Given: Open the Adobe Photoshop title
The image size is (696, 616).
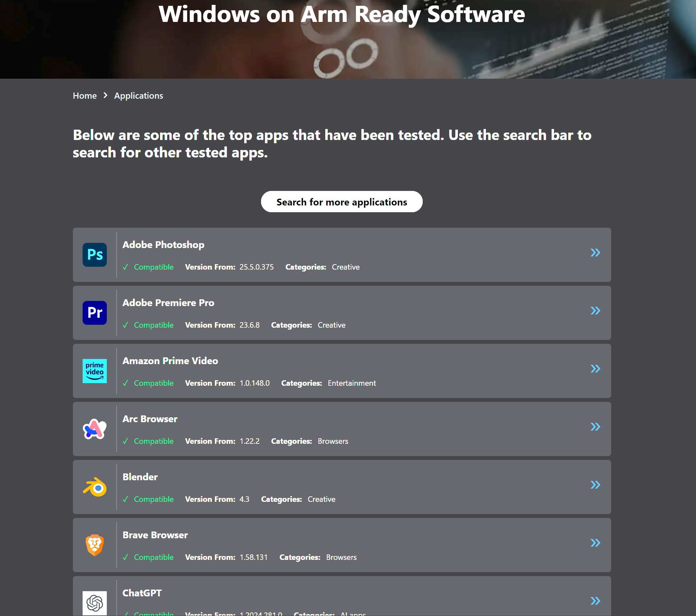Looking at the screenshot, I should 164,245.
